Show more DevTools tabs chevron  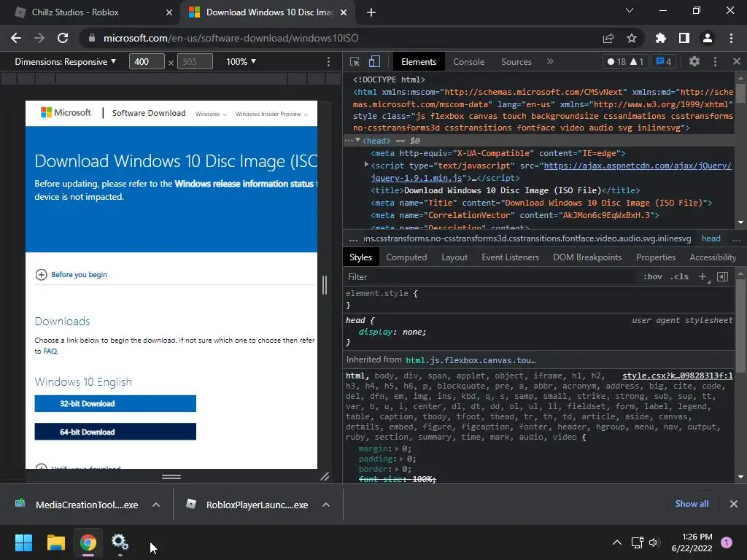[x=550, y=61]
